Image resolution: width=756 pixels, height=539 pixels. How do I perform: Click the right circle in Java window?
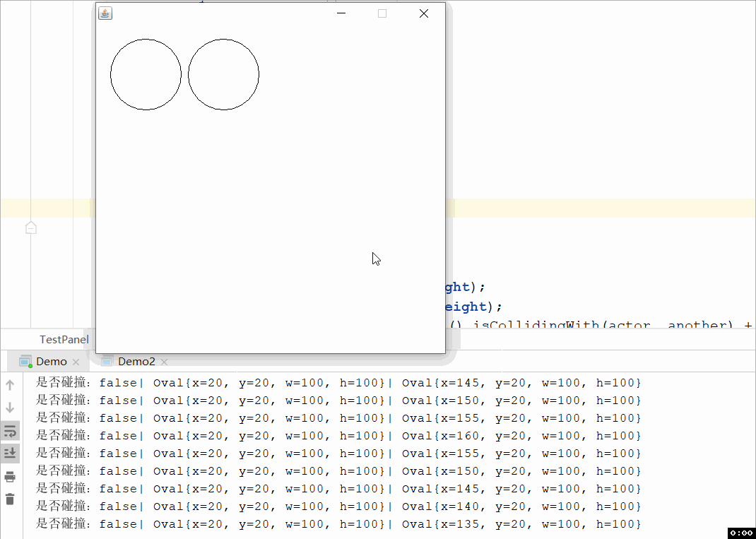(x=223, y=74)
